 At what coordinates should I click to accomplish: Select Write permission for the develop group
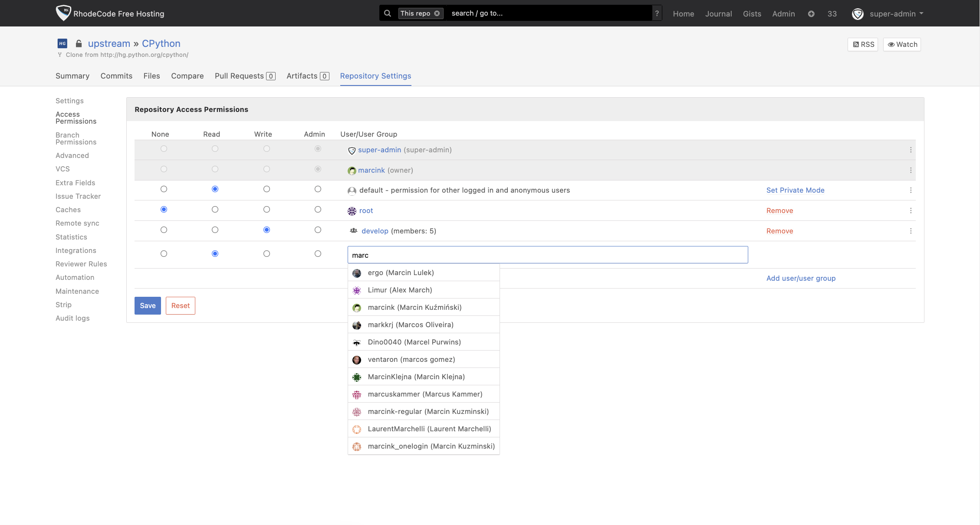pyautogui.click(x=266, y=230)
